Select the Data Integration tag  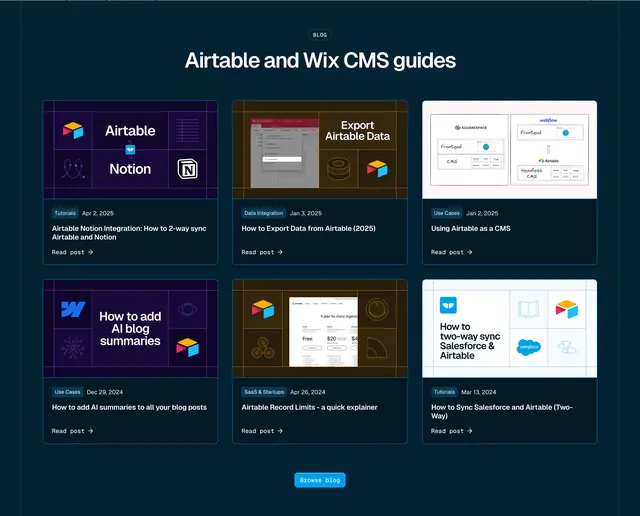point(264,213)
